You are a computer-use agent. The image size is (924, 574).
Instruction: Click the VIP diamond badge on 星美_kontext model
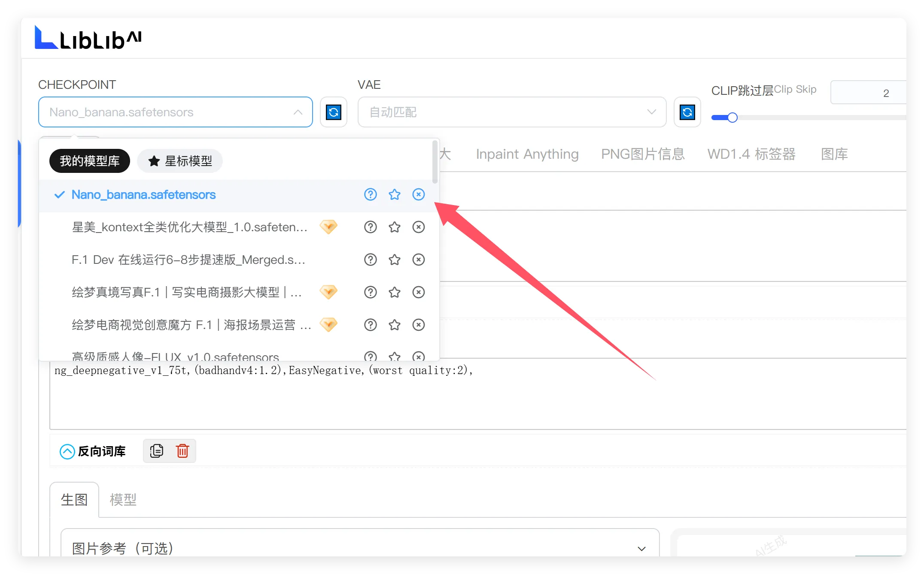tap(328, 227)
